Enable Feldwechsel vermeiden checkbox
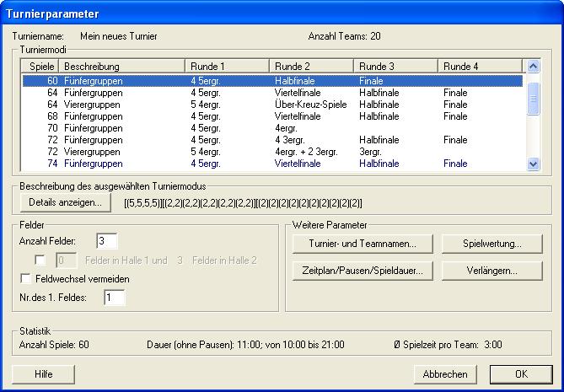Image resolution: width=564 pixels, height=392 pixels. (24, 278)
